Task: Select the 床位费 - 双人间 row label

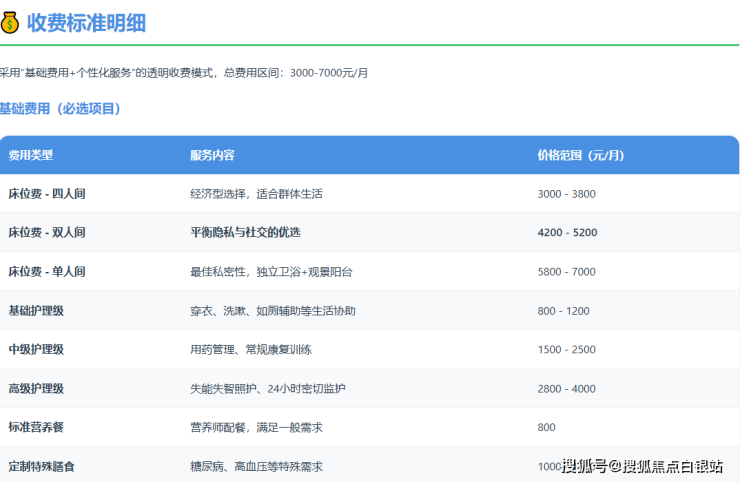Action: click(x=47, y=232)
